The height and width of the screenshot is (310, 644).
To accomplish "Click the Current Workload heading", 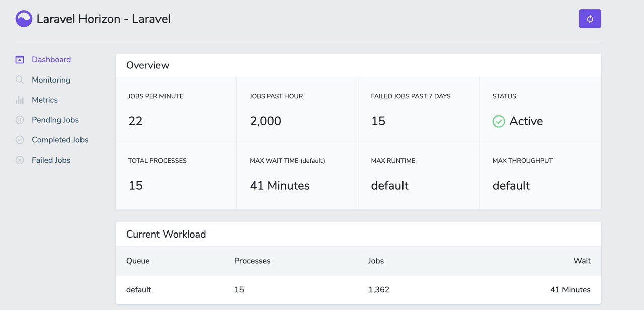I will 166,235.
